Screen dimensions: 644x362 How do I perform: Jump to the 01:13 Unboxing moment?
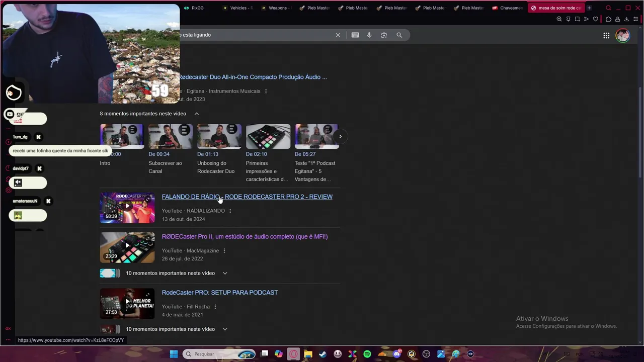coord(219,149)
